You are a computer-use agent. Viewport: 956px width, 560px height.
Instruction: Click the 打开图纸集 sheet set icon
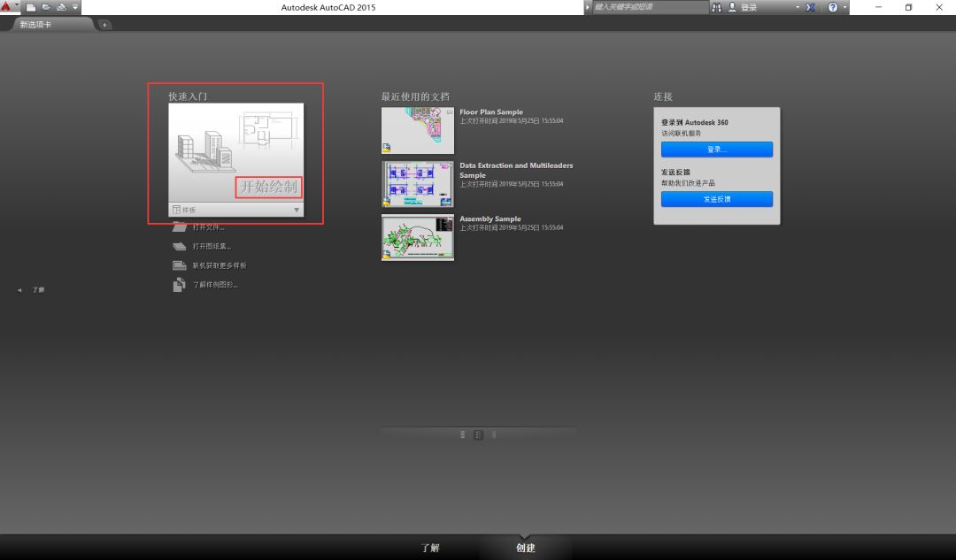tap(179, 246)
